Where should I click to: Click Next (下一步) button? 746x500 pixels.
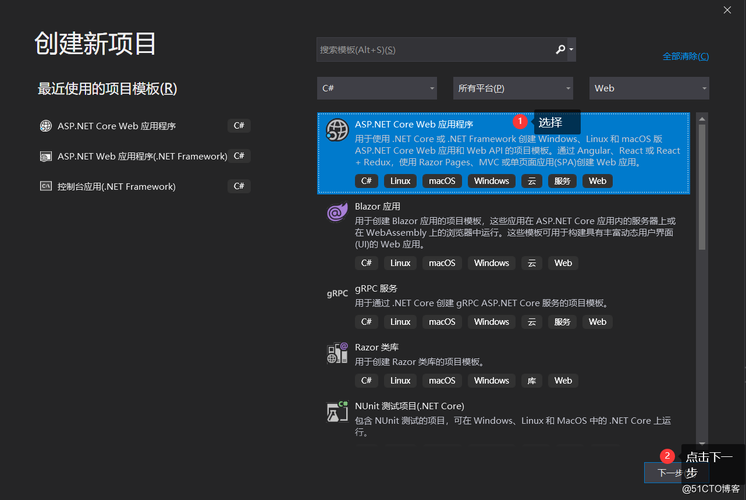pyautogui.click(x=677, y=472)
